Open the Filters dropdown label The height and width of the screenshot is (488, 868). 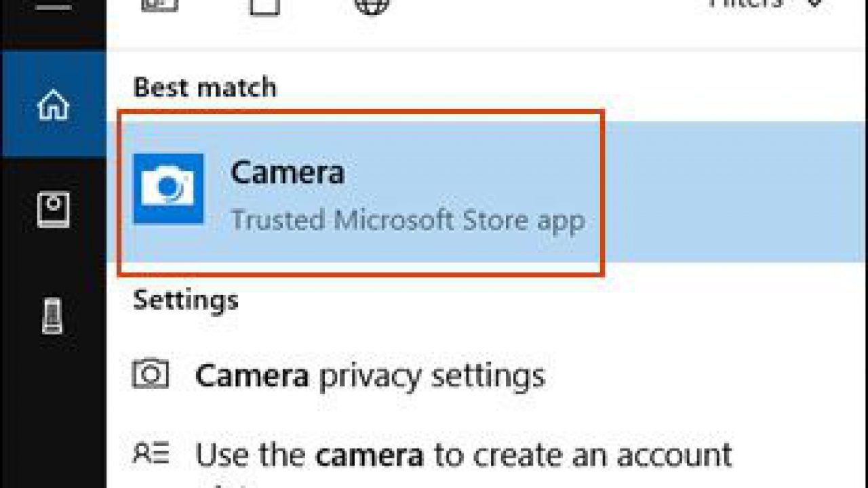(x=746, y=4)
